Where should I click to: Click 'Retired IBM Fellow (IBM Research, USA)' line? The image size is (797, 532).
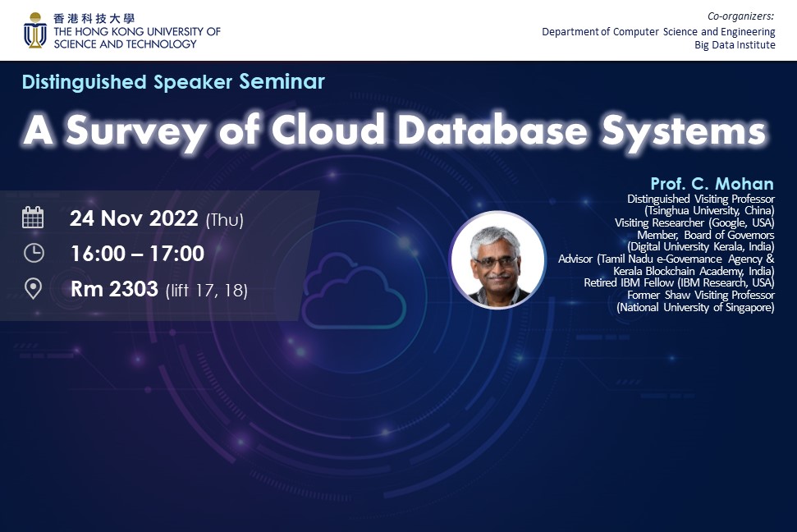coord(679,282)
